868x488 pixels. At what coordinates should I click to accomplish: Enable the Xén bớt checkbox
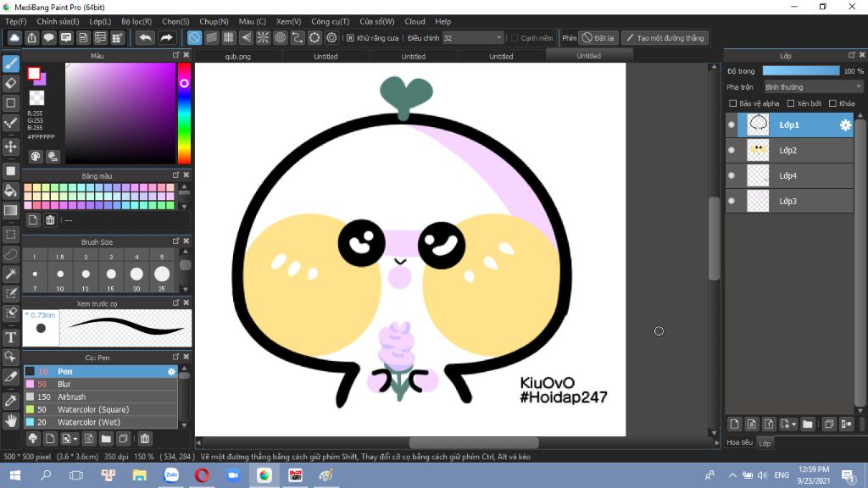coord(791,103)
